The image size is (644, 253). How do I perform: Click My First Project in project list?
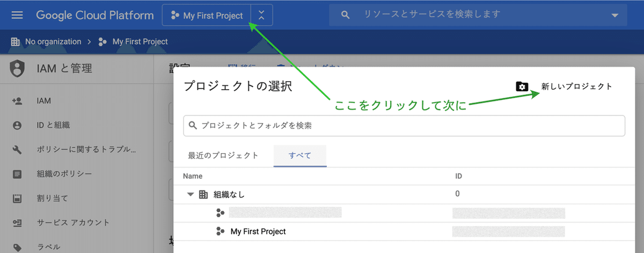258,232
